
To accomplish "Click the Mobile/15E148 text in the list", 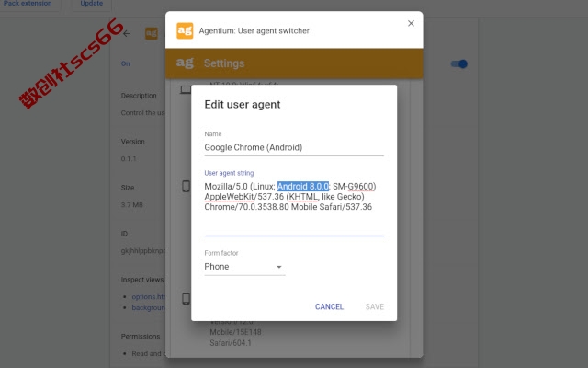I will click(235, 332).
